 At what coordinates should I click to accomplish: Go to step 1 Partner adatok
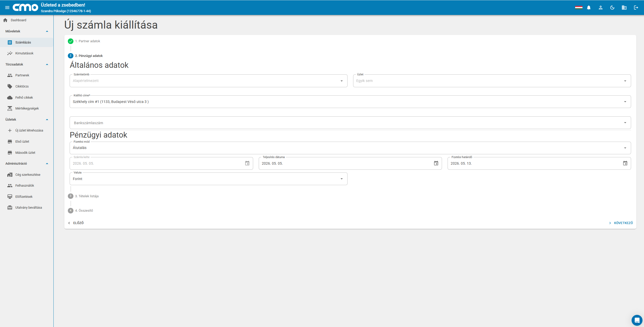pos(84,41)
